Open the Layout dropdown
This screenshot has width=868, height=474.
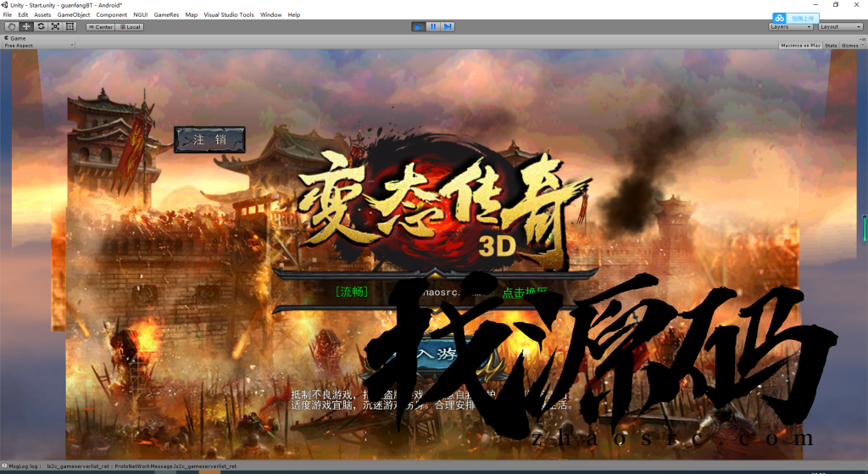[x=840, y=26]
